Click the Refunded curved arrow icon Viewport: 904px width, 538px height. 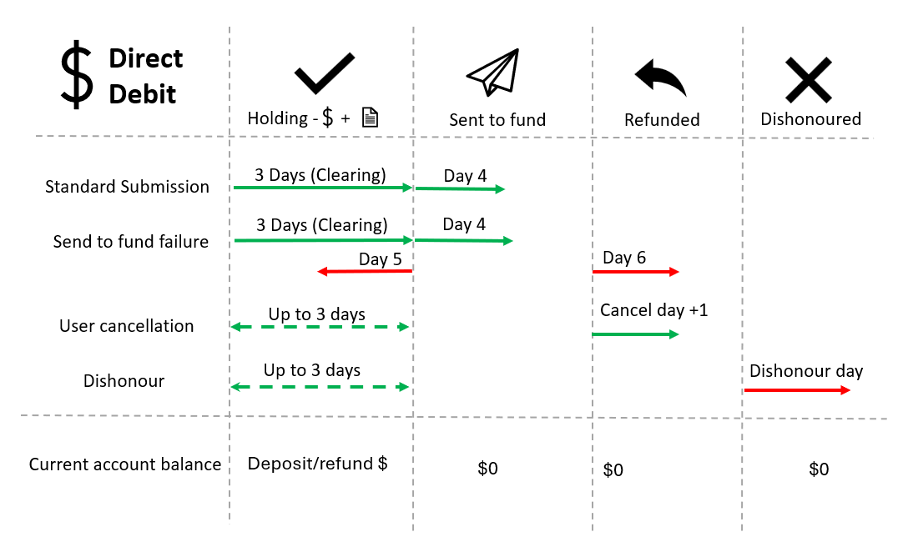pyautogui.click(x=661, y=77)
